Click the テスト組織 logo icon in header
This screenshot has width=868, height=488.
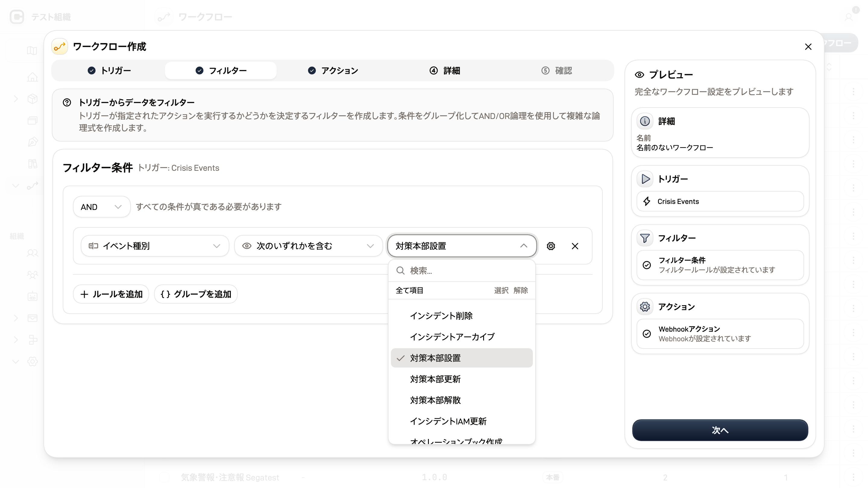pyautogui.click(x=17, y=17)
